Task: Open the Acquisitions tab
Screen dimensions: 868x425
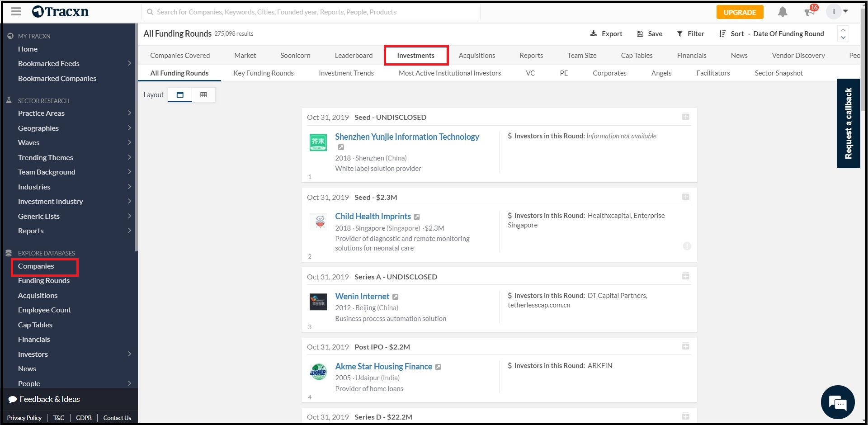Action: pyautogui.click(x=476, y=56)
